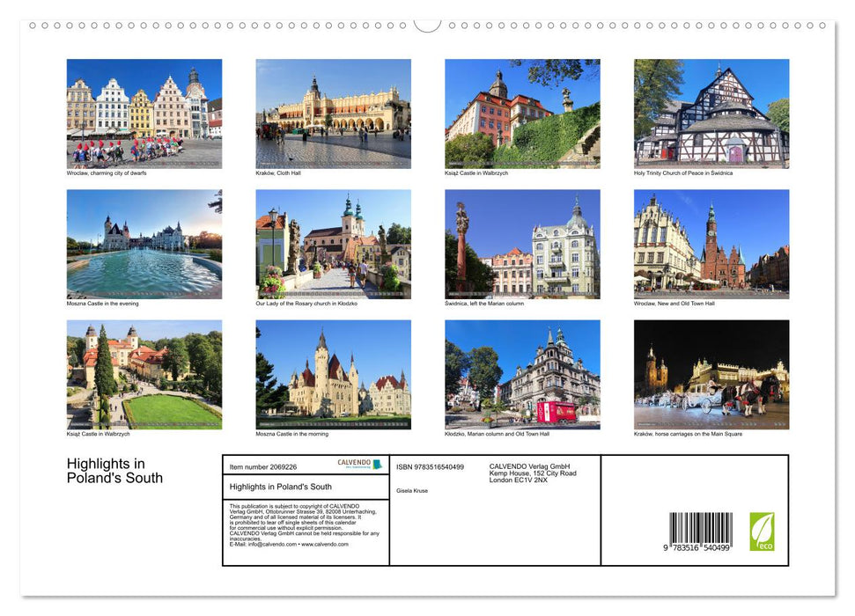Click the Kraków Cloth Hall photo
Screen dimensions: 855x616
click(333, 113)
